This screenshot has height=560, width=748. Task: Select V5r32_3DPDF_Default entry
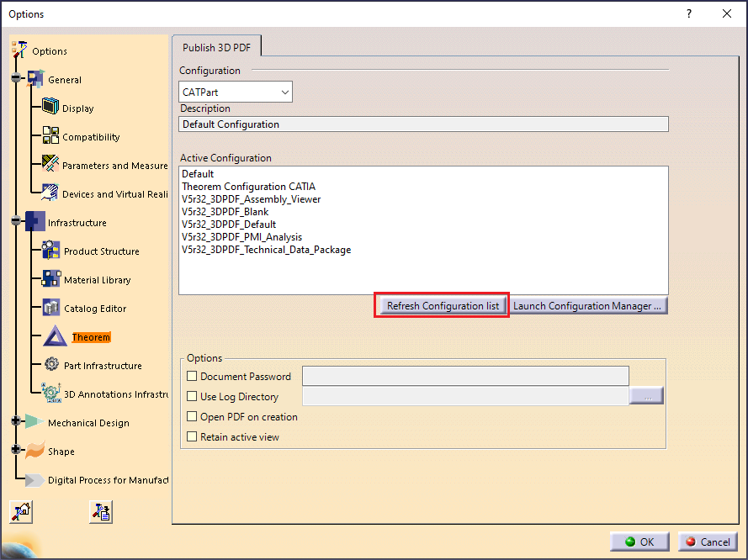click(x=229, y=225)
